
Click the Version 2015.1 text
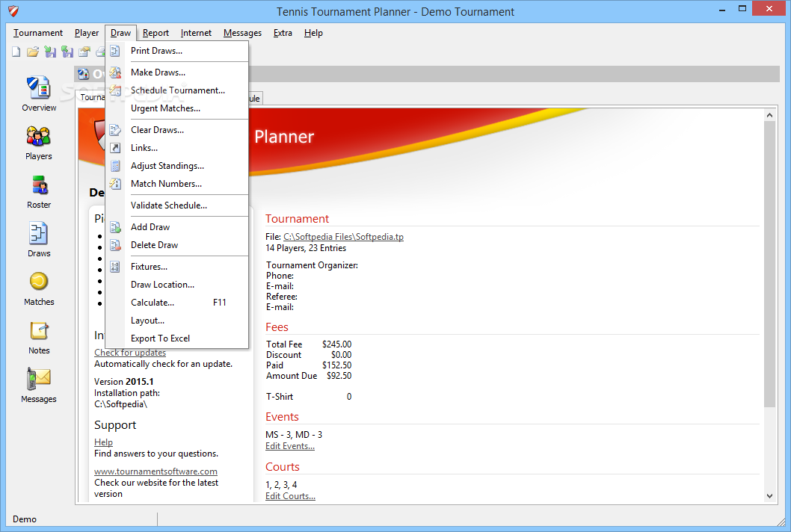(x=123, y=382)
